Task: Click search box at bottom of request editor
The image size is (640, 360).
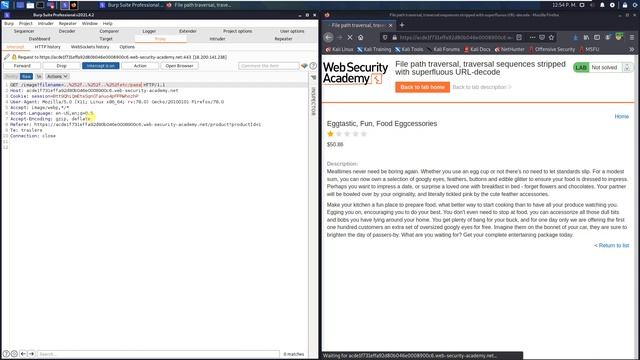Action: 158,354
